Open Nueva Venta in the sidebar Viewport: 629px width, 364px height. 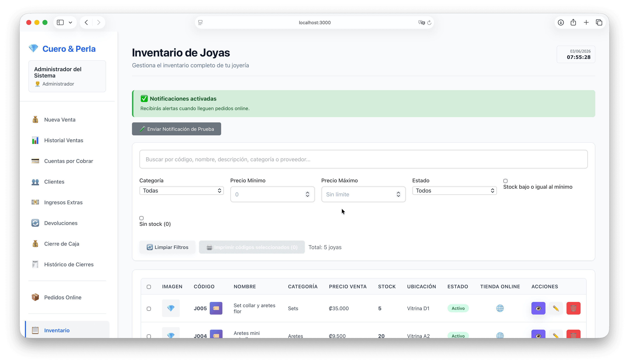pos(67,120)
